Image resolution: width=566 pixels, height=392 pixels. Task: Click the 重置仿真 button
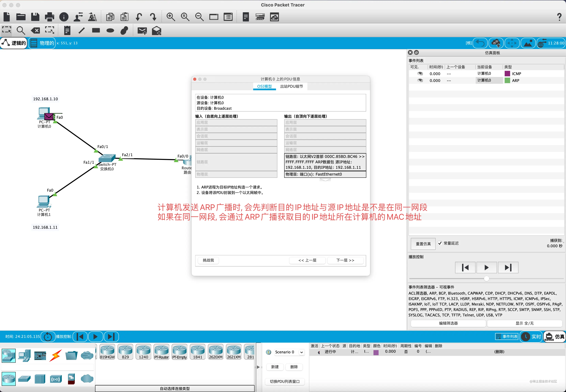click(x=423, y=244)
